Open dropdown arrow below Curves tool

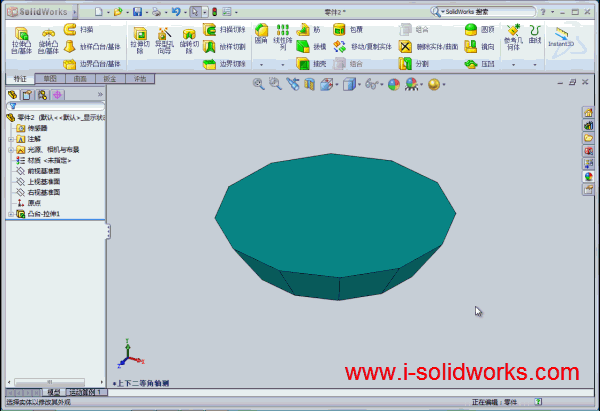[535, 65]
